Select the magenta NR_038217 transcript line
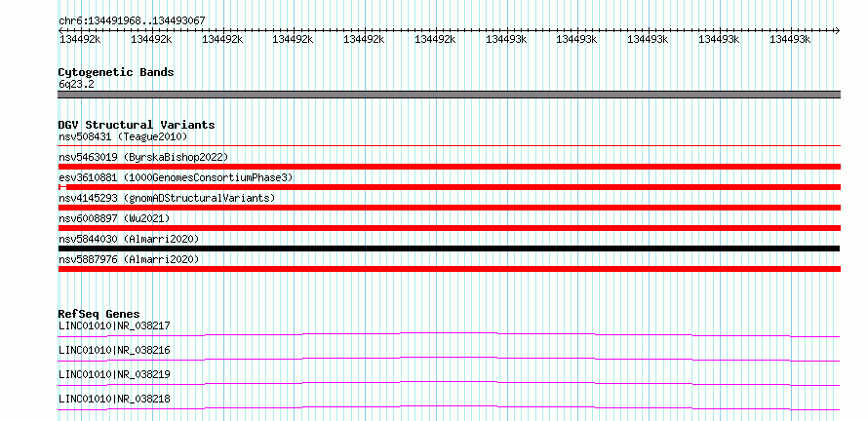Viewport: 868px width, 421px height. pos(449,334)
